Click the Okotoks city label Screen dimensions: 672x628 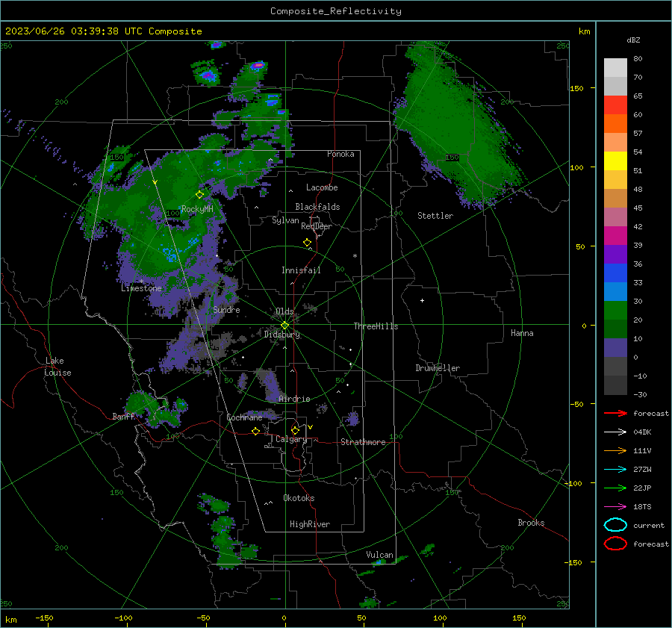(299, 498)
